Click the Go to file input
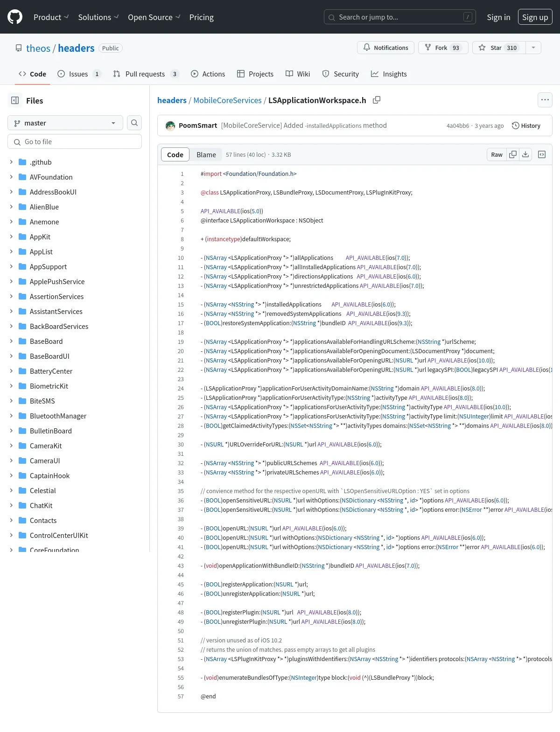Screen dimensions: 560x732 [75, 142]
